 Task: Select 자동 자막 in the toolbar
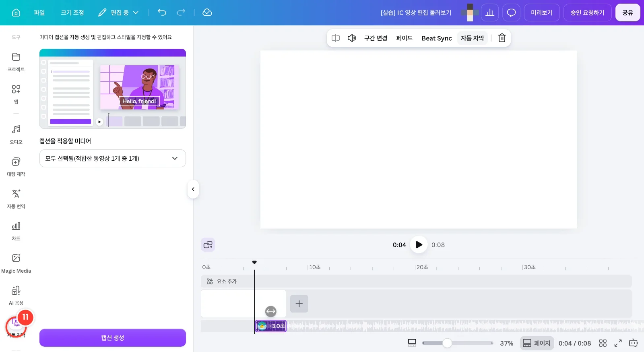pos(472,38)
